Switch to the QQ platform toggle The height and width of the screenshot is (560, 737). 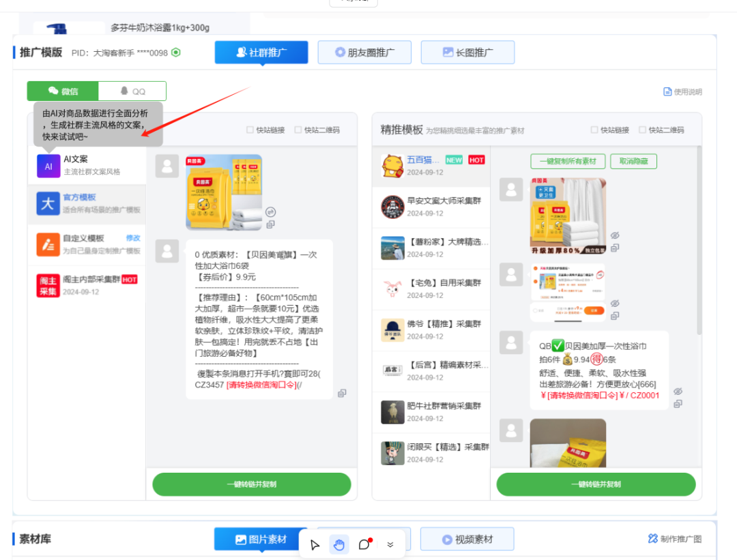(132, 91)
